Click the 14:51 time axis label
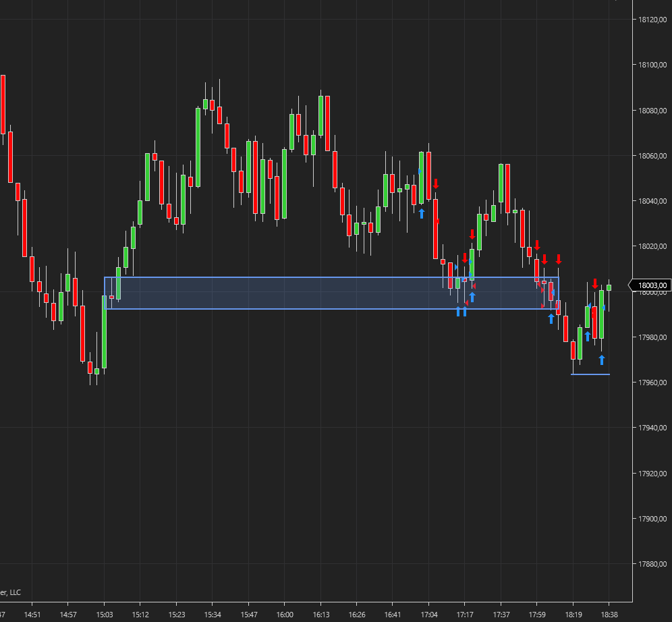 coord(32,615)
